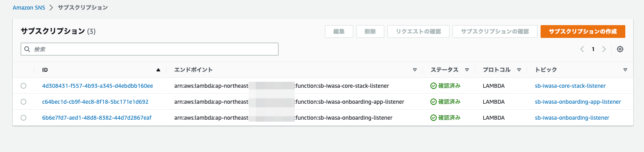Click the breadcrumb separator chevron
The height and width of the screenshot is (152, 644).
click(51, 8)
